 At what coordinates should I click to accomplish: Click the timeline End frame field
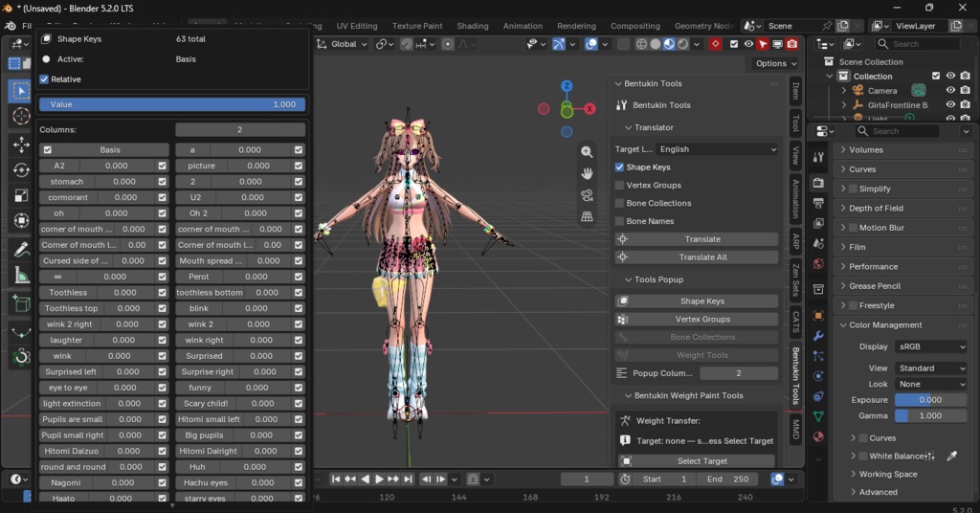[729, 480]
